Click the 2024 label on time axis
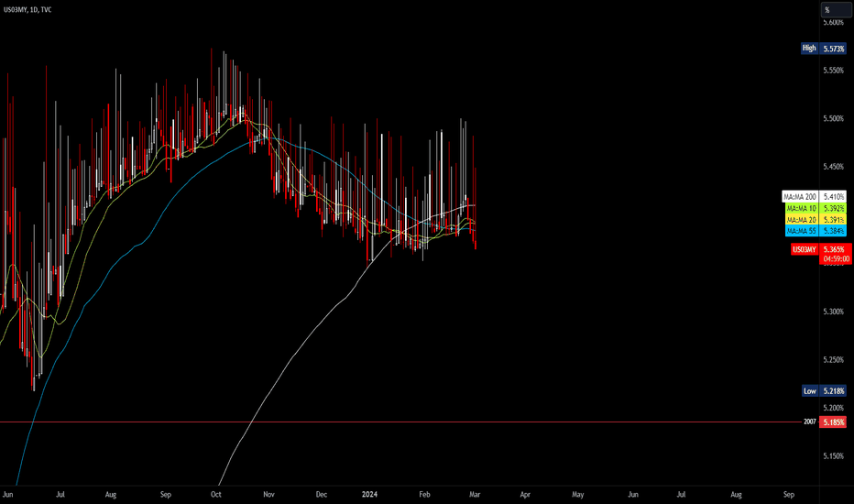 click(x=370, y=495)
